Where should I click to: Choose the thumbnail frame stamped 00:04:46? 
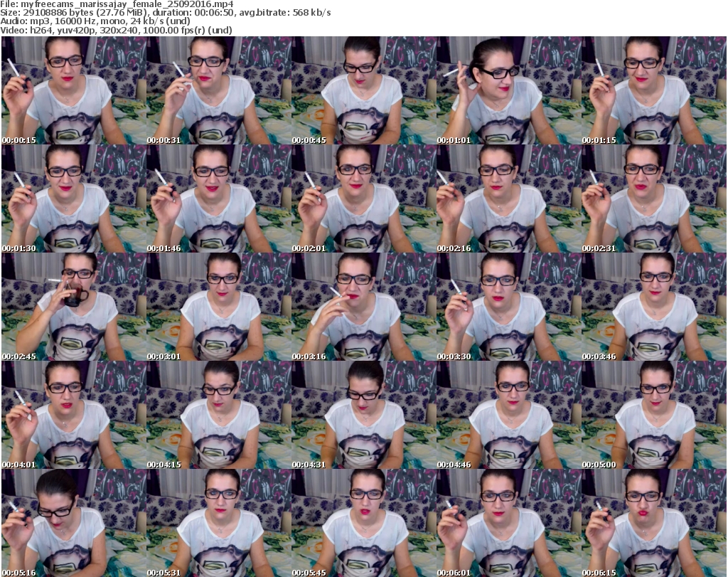509,415
